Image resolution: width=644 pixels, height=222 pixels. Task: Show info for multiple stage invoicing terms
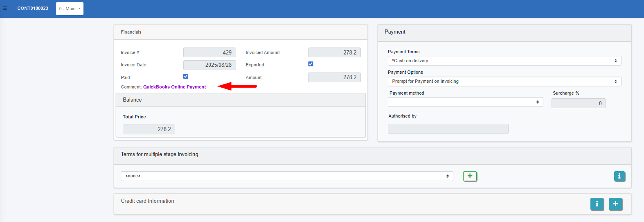(619, 176)
